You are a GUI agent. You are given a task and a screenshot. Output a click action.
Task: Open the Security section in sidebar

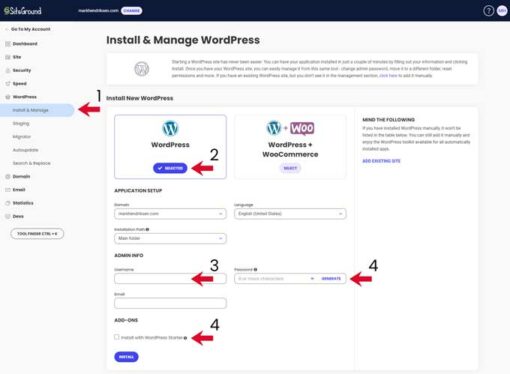[22, 70]
